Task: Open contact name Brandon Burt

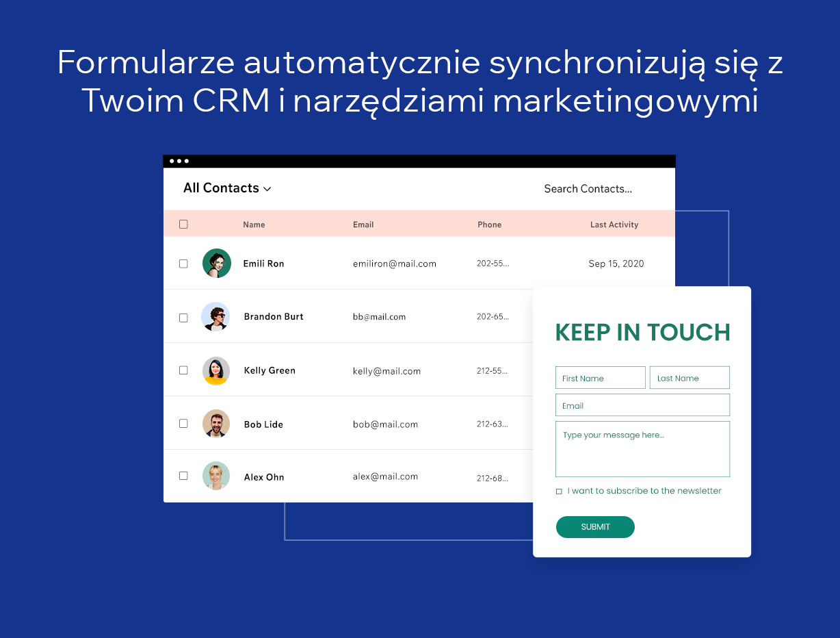Action: (274, 317)
